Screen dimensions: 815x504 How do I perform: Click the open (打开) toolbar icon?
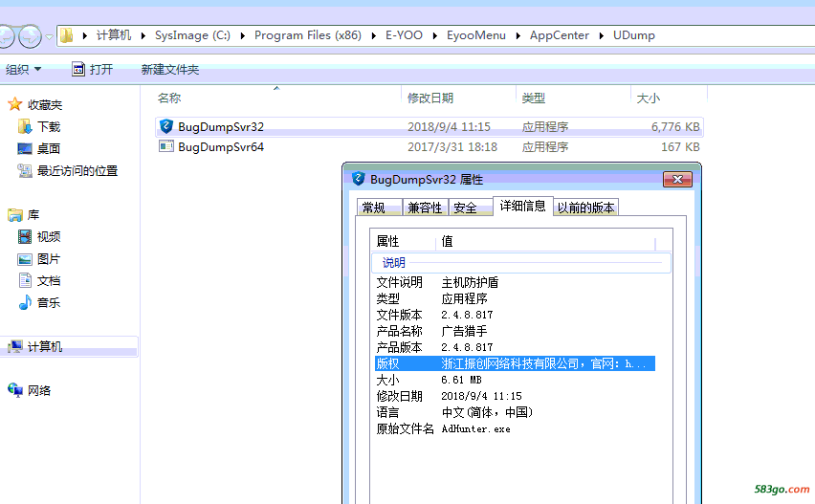tap(78, 69)
